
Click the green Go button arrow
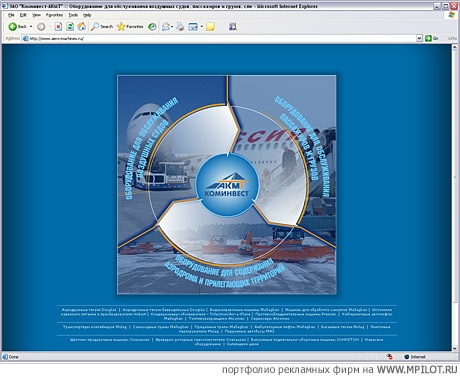(428, 38)
